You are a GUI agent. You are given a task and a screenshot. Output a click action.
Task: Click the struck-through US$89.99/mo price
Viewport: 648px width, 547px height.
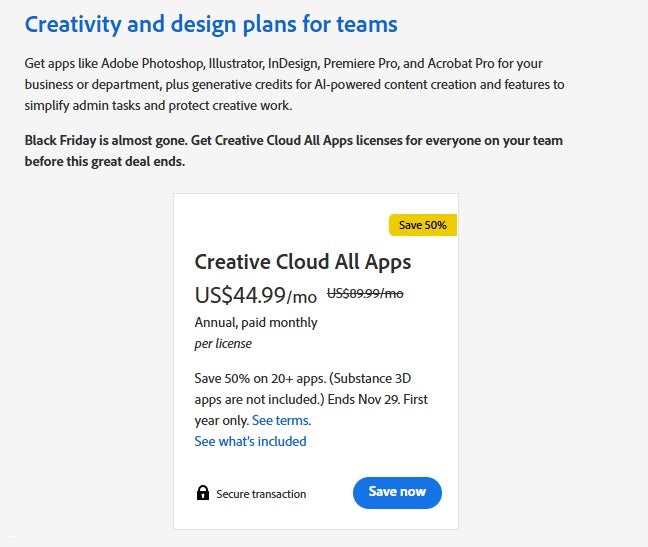pos(365,293)
